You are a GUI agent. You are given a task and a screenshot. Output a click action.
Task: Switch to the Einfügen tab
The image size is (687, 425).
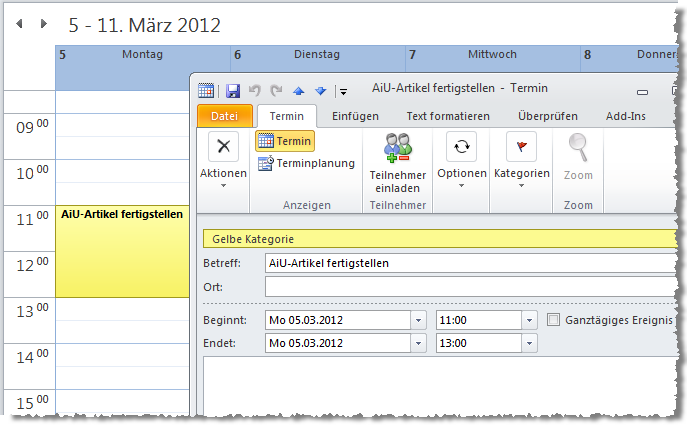coord(355,116)
